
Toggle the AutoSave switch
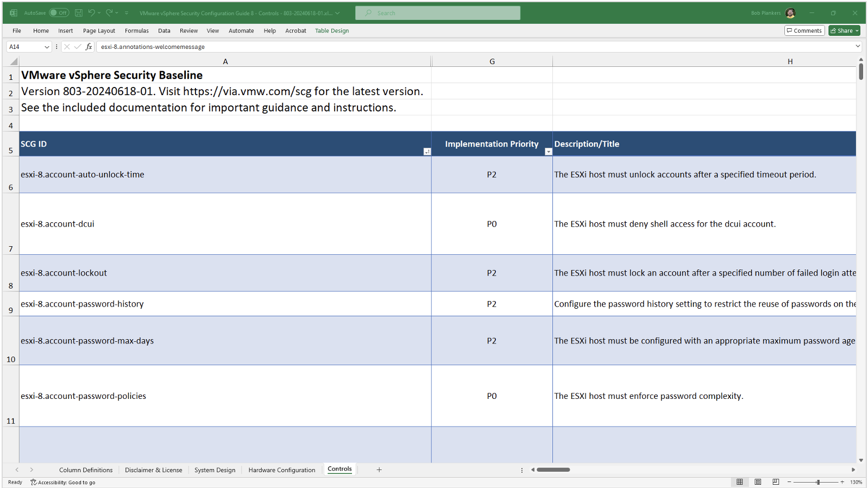pyautogui.click(x=59, y=12)
